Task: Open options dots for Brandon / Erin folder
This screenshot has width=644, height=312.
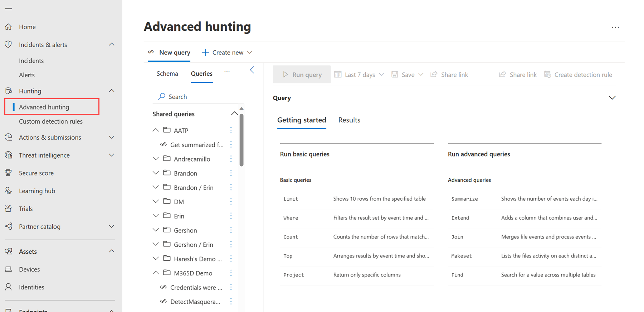Action: click(x=231, y=187)
